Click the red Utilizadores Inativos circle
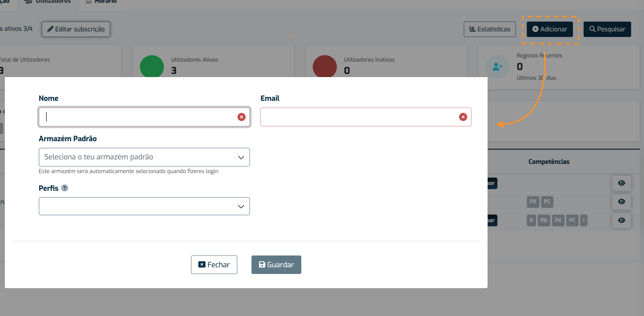Screen dimensions: 644x316 325,67
